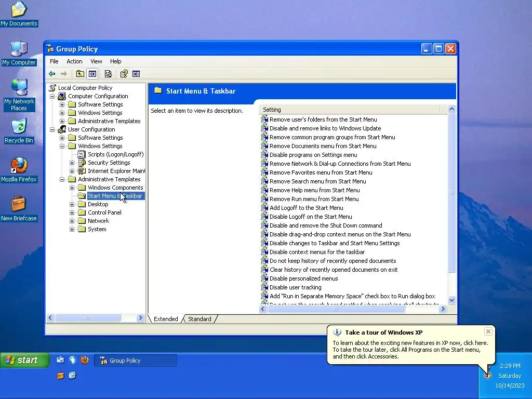The width and height of the screenshot is (532, 399).
Task: Select policy icon for Disable user tracking
Action: tap(264, 287)
